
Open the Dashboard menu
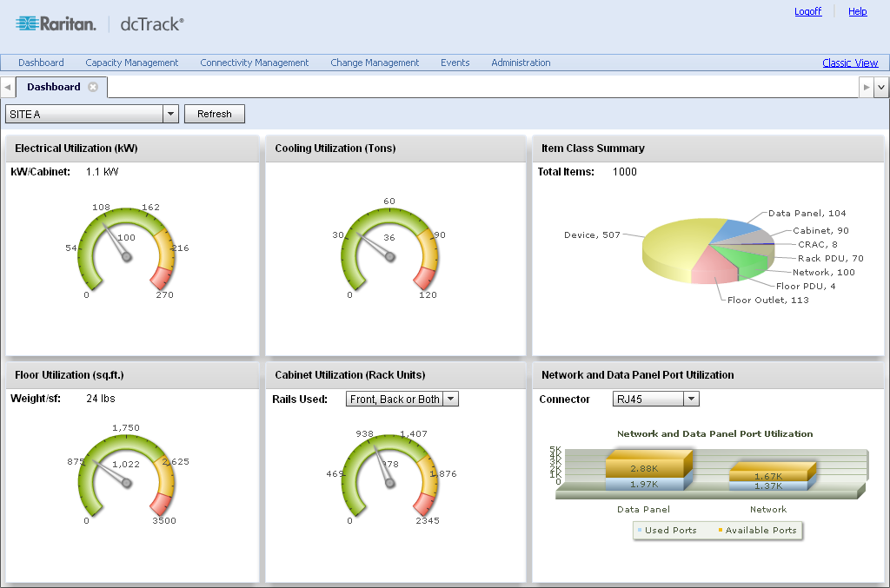click(41, 63)
